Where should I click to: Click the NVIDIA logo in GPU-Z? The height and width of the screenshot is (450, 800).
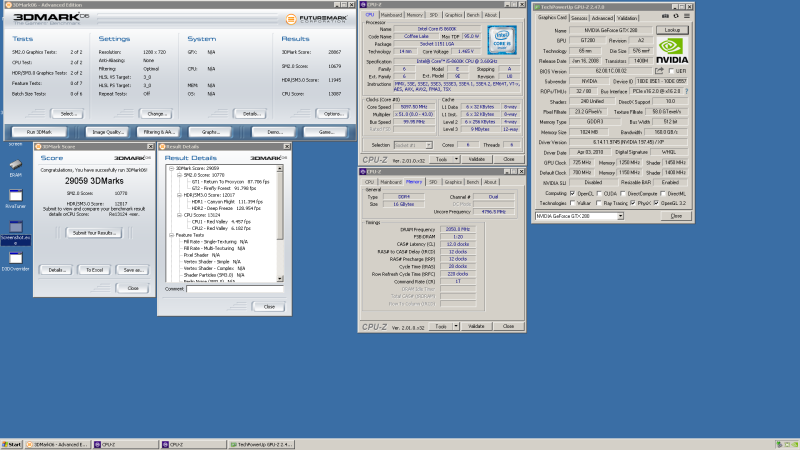[672, 51]
